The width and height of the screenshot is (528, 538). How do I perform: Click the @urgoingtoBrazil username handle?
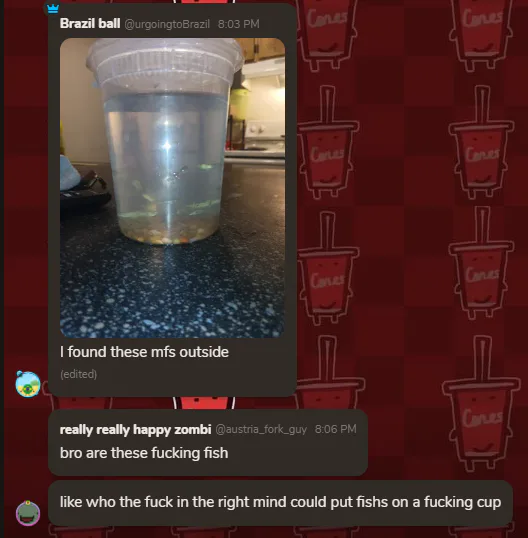[167, 24]
